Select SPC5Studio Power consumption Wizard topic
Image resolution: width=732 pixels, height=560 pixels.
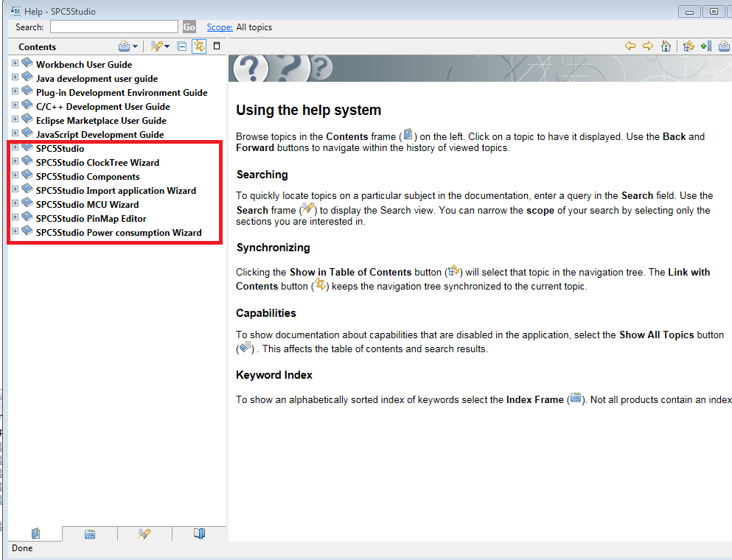[119, 232]
